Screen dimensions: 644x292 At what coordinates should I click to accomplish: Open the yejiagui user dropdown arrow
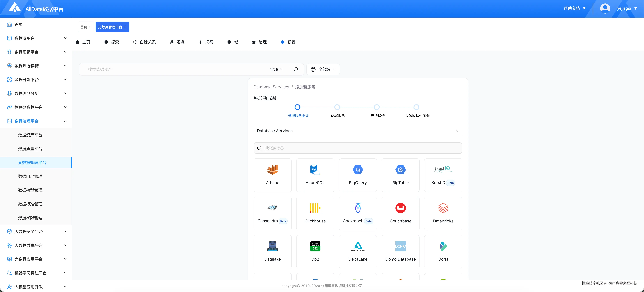coord(636,8)
